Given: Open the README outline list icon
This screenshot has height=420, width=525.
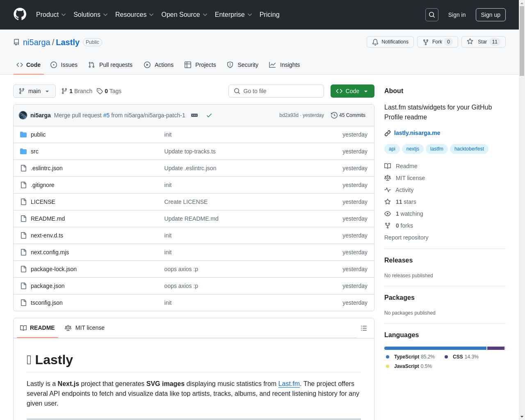Looking at the screenshot, I should point(364,328).
